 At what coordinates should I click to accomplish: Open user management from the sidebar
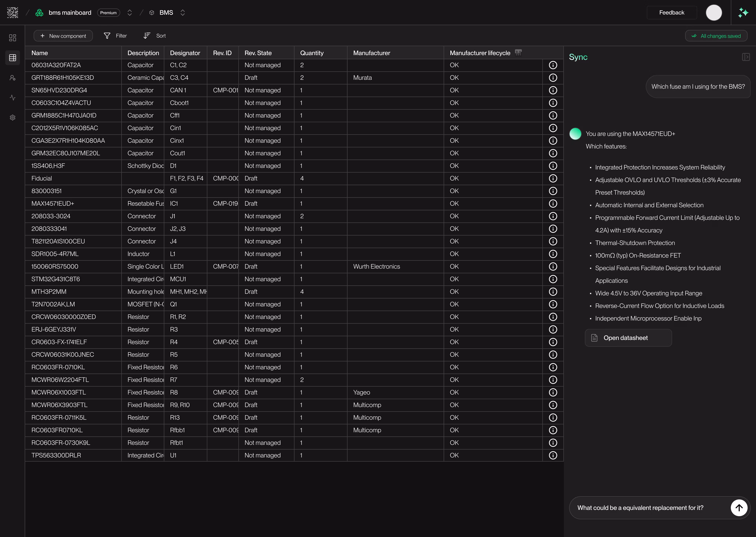(13, 78)
